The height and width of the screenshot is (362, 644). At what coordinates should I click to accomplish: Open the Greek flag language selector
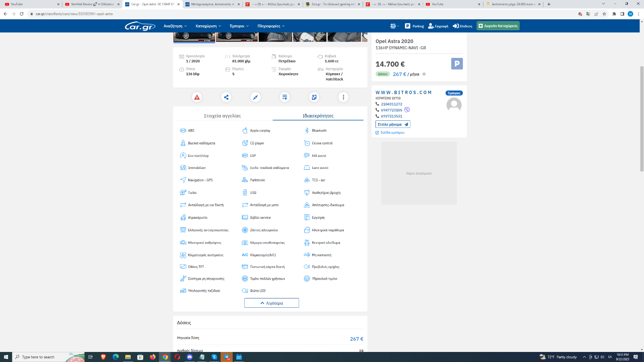tap(394, 26)
